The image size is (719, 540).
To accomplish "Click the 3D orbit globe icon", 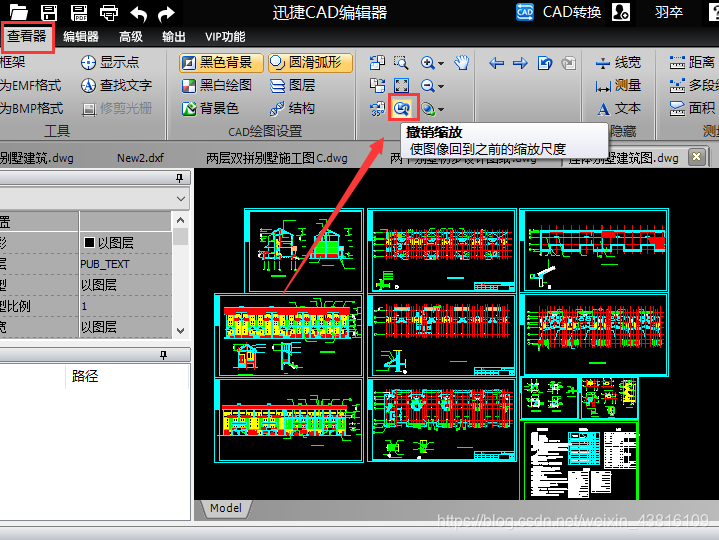I will coord(427,109).
